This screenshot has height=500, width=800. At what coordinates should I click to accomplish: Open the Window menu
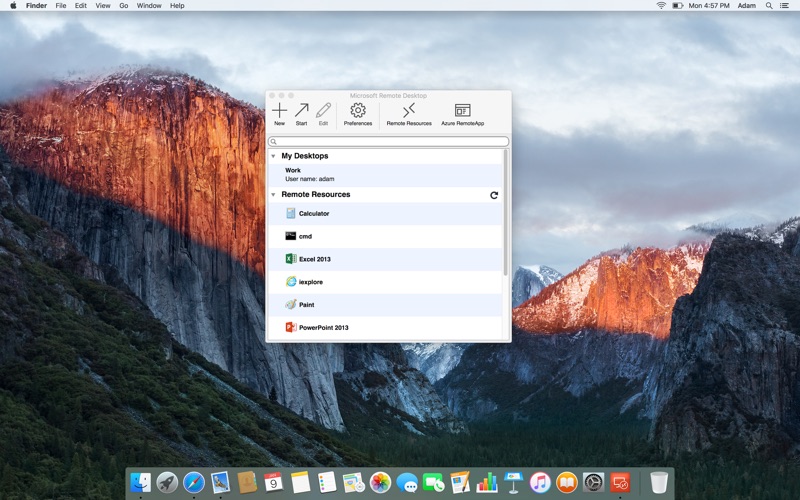click(149, 5)
